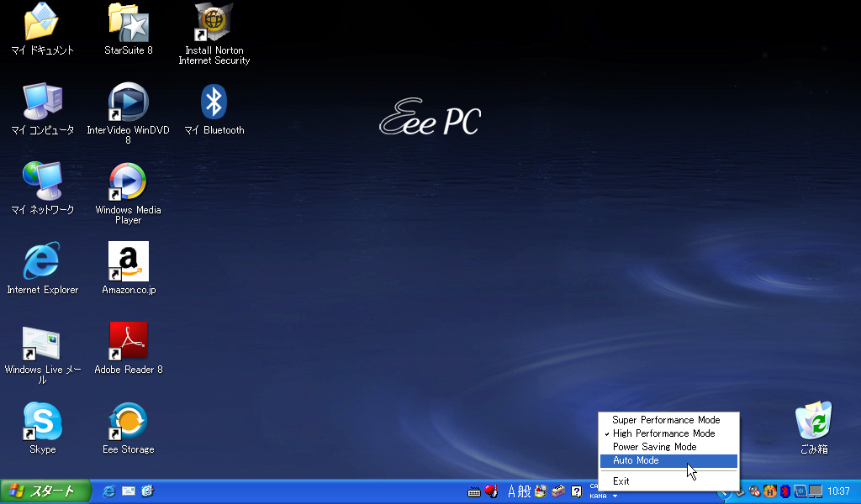Click the taskbar clock showing 10:37

tap(838, 491)
